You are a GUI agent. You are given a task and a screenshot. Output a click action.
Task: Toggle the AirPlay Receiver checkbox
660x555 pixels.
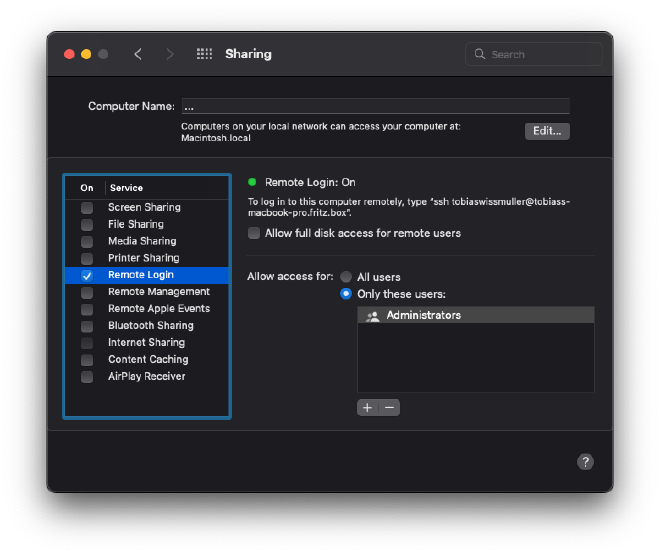point(87,377)
